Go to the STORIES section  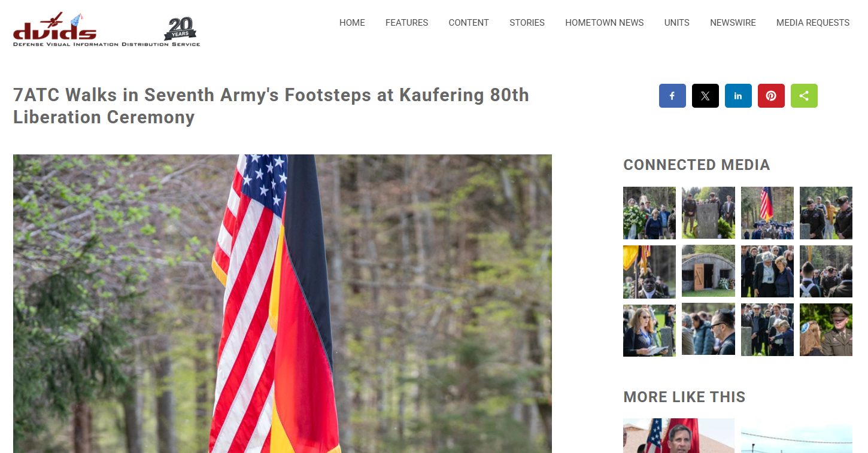point(527,23)
